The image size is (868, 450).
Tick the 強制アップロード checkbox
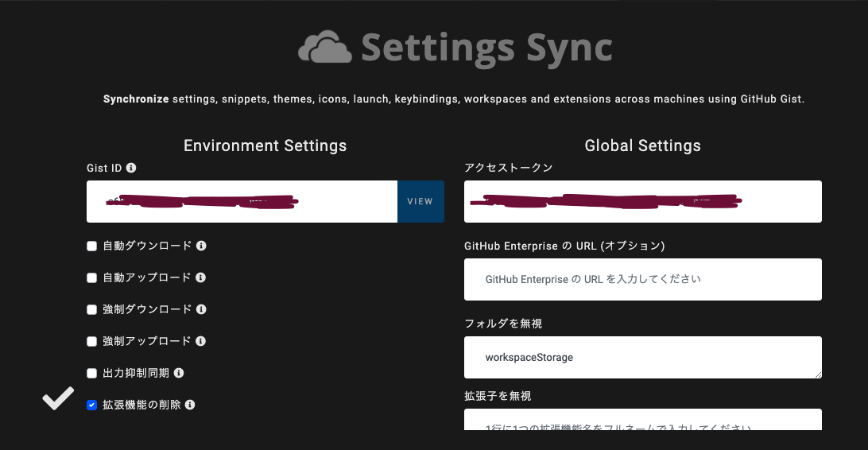92,342
